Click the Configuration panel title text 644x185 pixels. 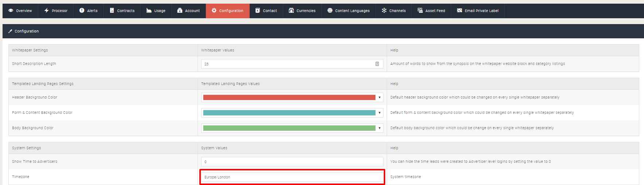coord(27,31)
